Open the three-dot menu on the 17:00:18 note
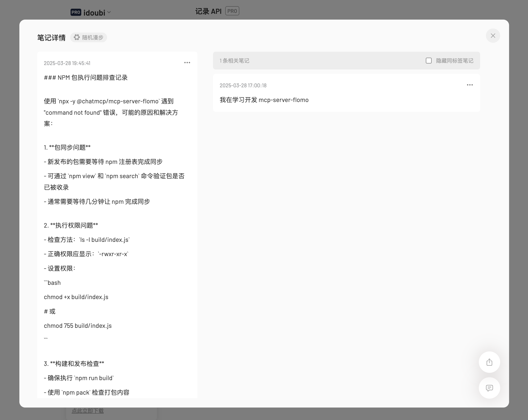The width and height of the screenshot is (528, 420). [469, 85]
